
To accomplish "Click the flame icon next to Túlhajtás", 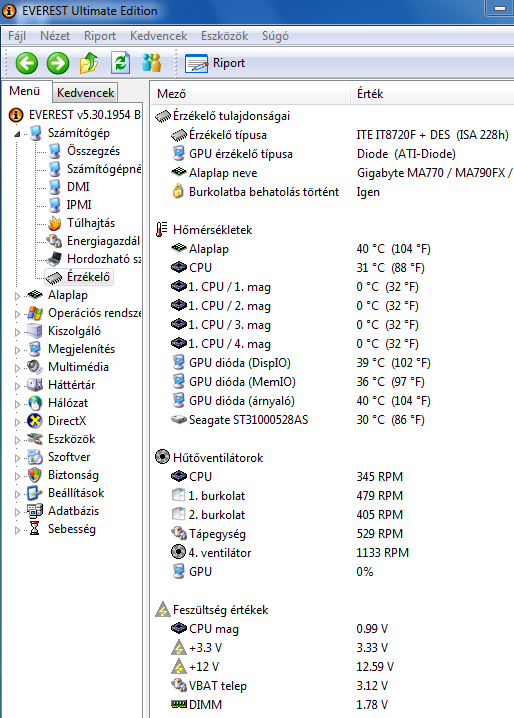I will pos(55,223).
